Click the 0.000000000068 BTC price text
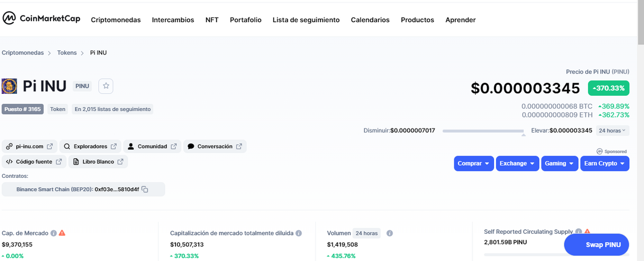This screenshot has height=261, width=644. tap(557, 106)
